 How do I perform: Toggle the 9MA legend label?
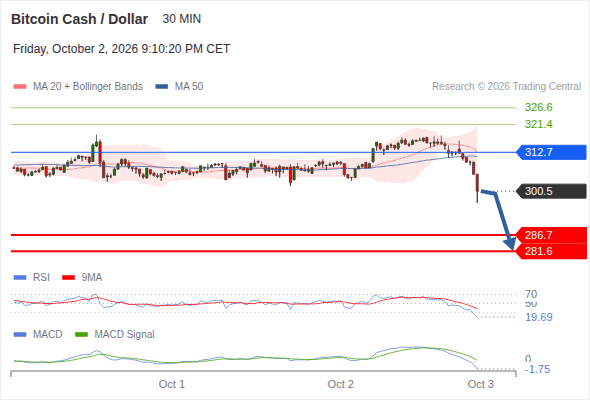[x=92, y=278]
